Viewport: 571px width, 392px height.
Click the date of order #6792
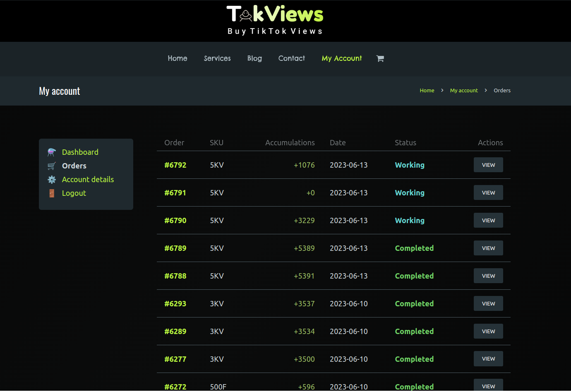pos(349,165)
